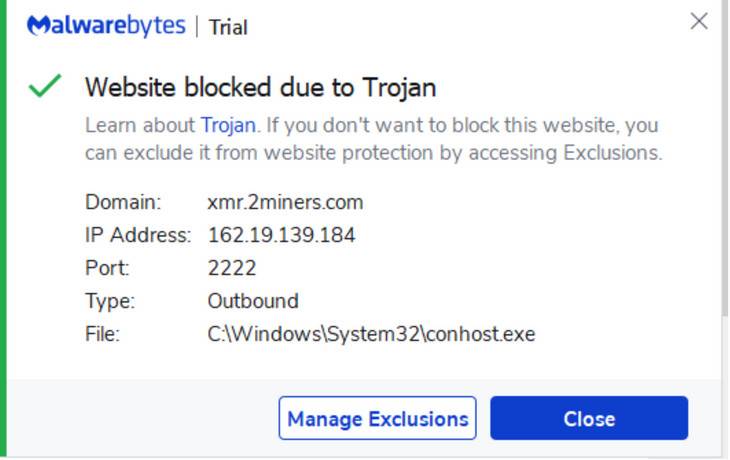Screen dimensions: 730x460
Task: Click the port value 2222
Action: click(232, 268)
